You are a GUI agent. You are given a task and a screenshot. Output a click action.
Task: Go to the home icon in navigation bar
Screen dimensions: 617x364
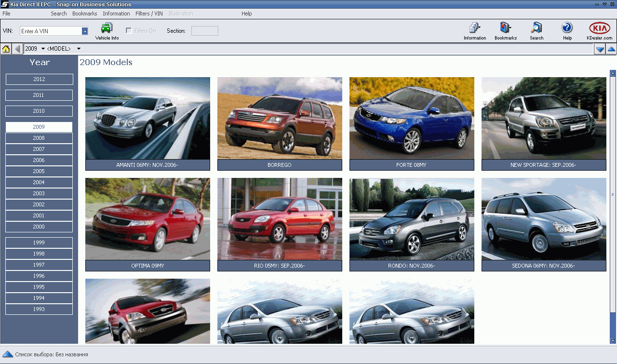(x=6, y=49)
